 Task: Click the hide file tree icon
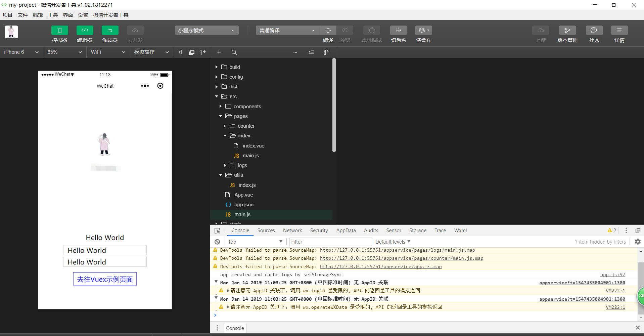pos(326,52)
